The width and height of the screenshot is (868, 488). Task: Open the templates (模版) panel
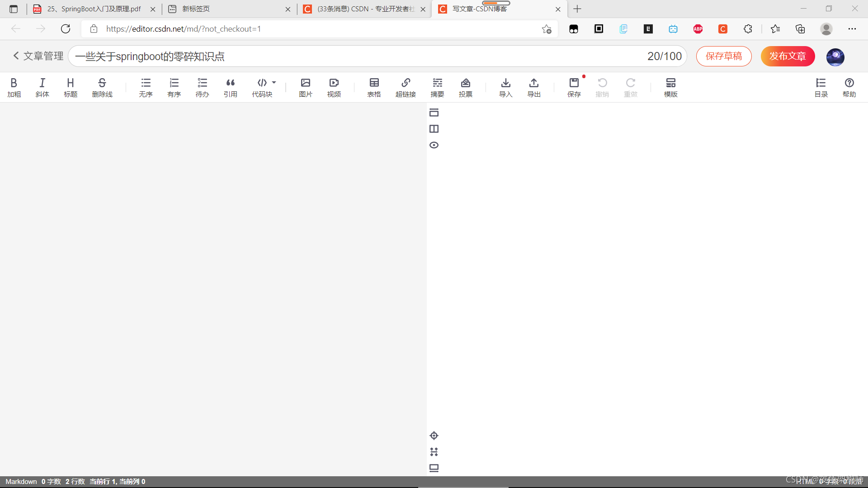(x=671, y=87)
